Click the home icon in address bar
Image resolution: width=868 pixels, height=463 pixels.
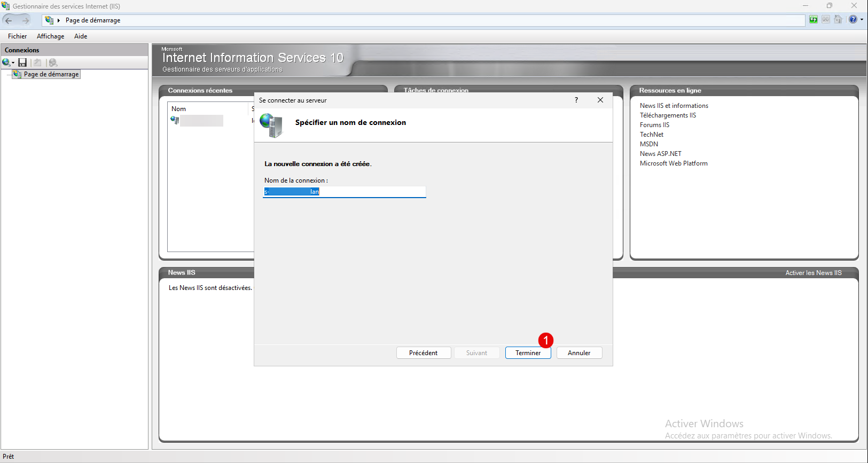(x=838, y=20)
